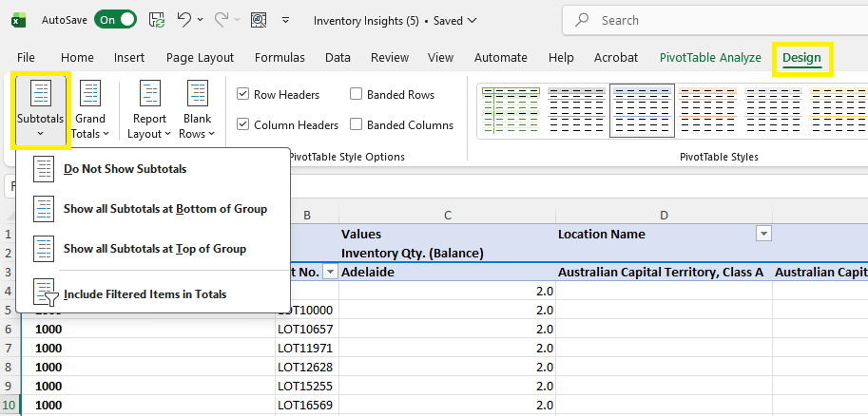Select Show all Subtotals at Bottom of Group

coord(164,209)
